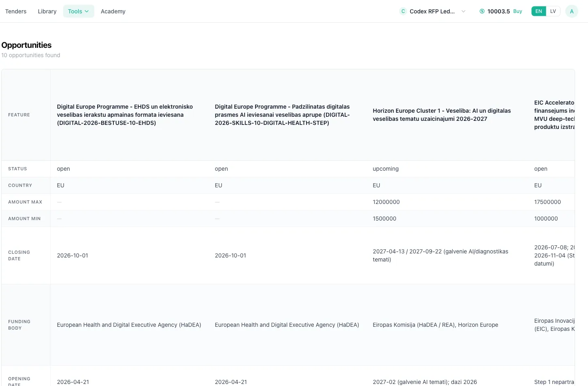
Task: Click the STATUS row label
Action: pyautogui.click(x=17, y=169)
